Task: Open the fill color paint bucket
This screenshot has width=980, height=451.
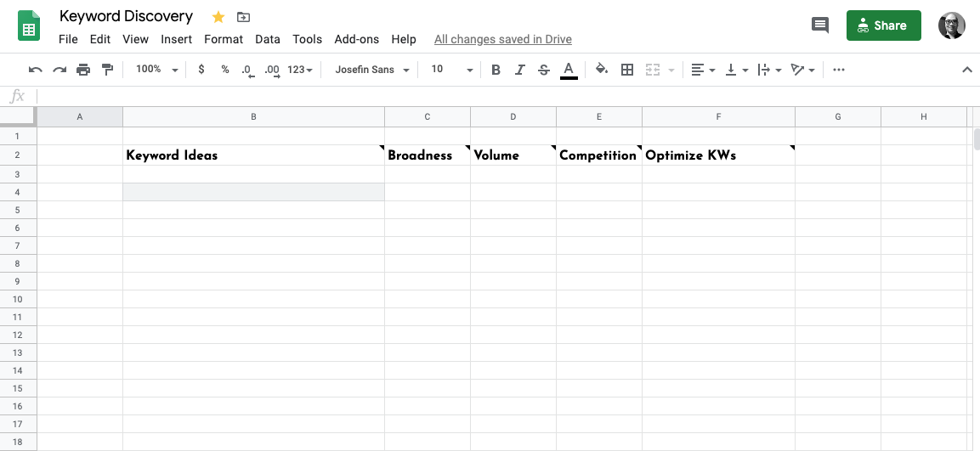Action: point(602,70)
